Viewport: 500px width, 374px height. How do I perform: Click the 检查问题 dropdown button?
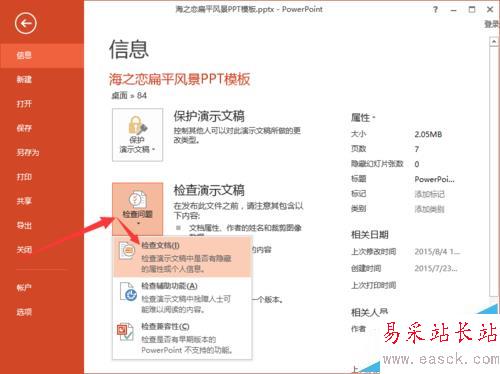[x=138, y=209]
